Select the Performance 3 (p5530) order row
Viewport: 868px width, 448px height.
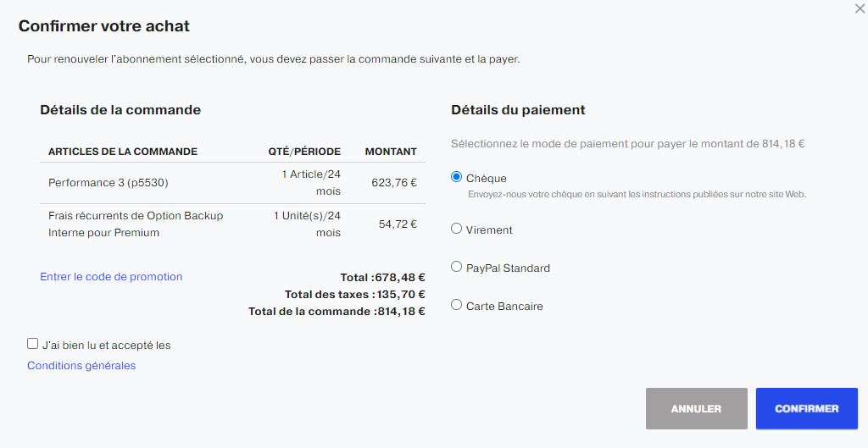pyautogui.click(x=232, y=183)
